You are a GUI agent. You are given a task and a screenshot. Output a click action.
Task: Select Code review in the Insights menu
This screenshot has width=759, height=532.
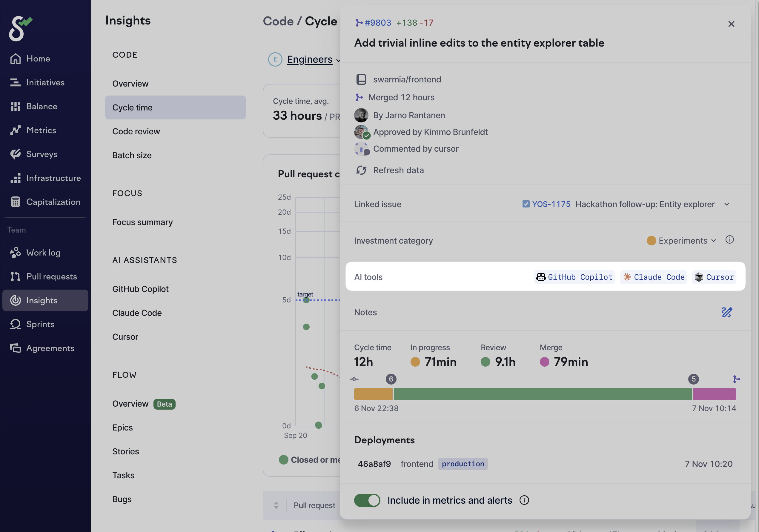pos(136,132)
